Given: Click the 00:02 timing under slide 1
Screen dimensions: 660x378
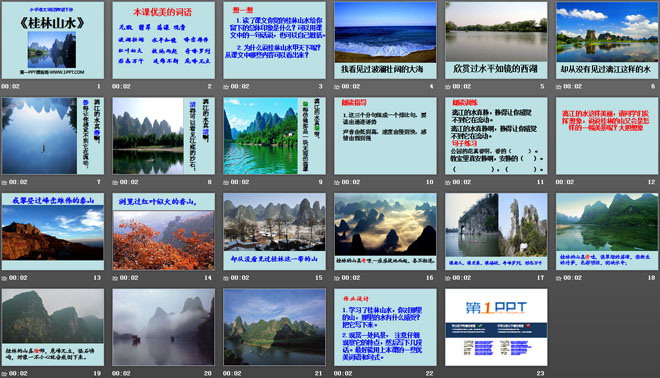Looking at the screenshot, I should click(11, 87).
